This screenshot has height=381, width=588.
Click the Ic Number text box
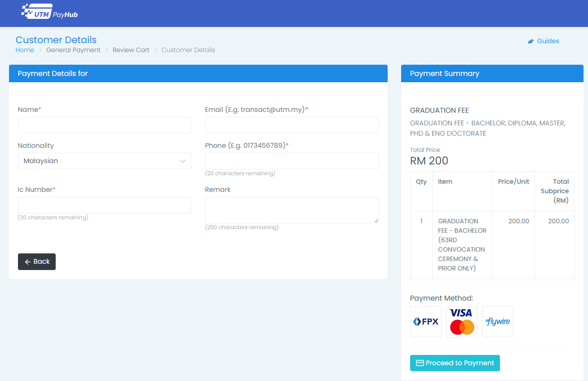(x=104, y=205)
